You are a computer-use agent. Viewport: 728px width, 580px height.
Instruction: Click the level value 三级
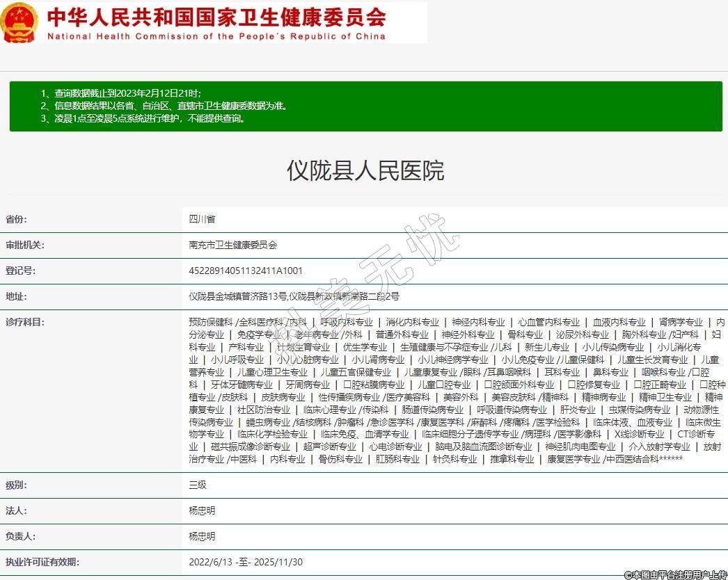click(198, 485)
